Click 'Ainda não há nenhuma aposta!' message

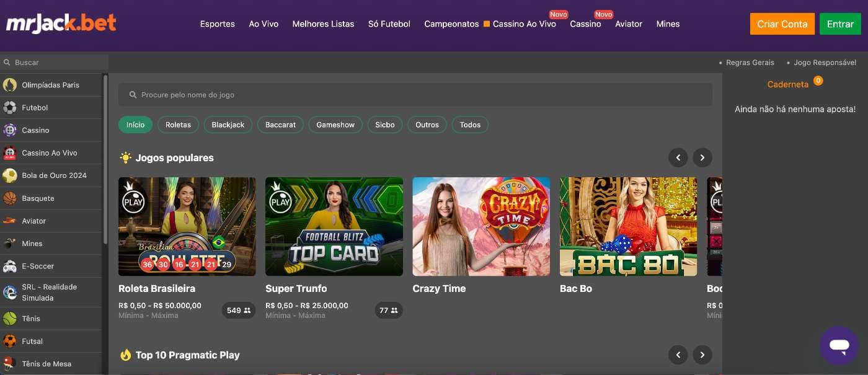click(795, 109)
